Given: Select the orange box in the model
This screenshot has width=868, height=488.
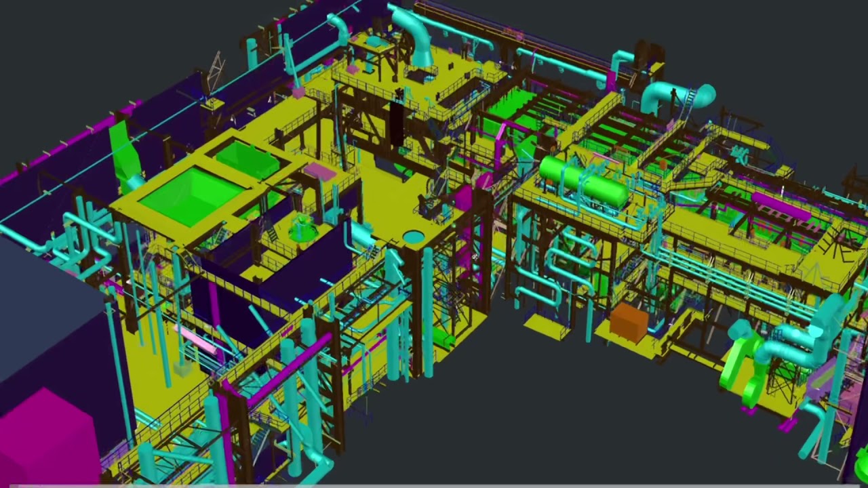Looking at the screenshot, I should (629, 322).
